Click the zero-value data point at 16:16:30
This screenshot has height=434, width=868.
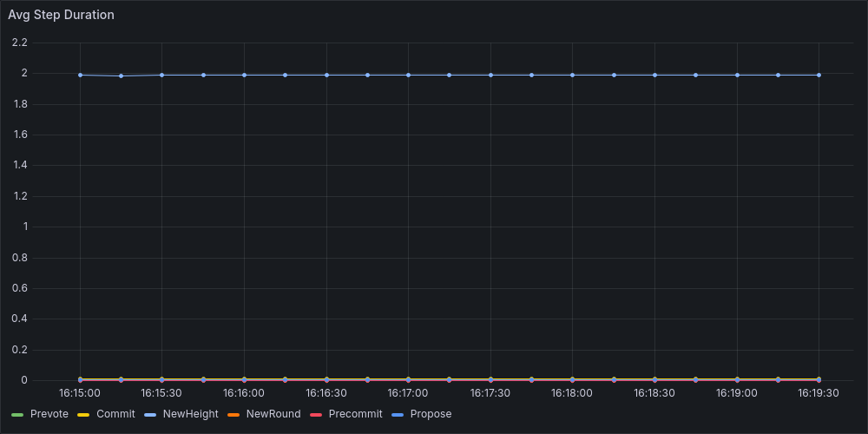pyautogui.click(x=326, y=380)
